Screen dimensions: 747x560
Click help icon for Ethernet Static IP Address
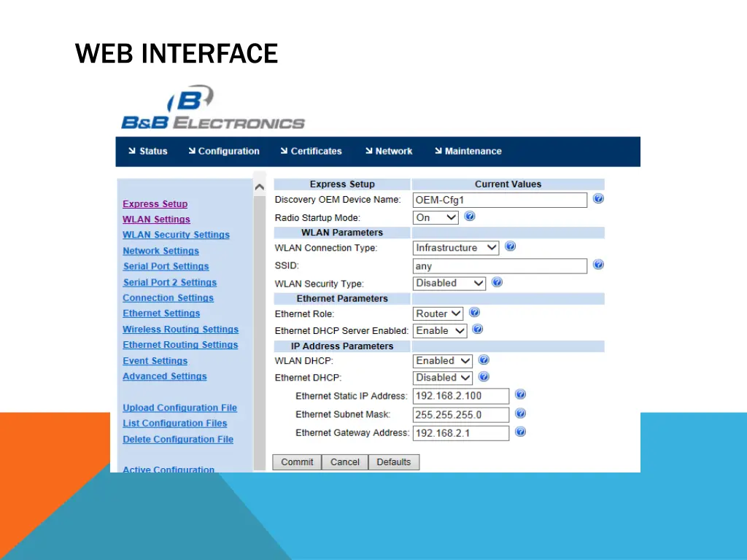point(521,394)
